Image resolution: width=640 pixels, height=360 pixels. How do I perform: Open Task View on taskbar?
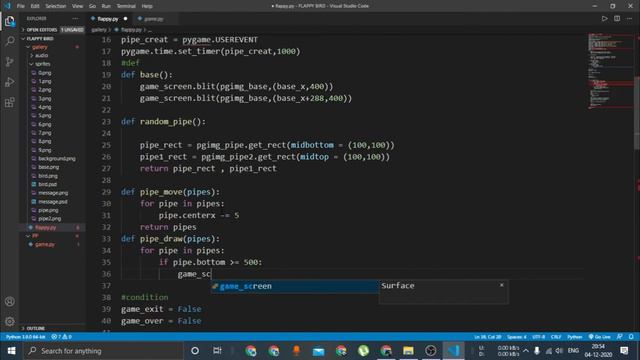pos(217,351)
